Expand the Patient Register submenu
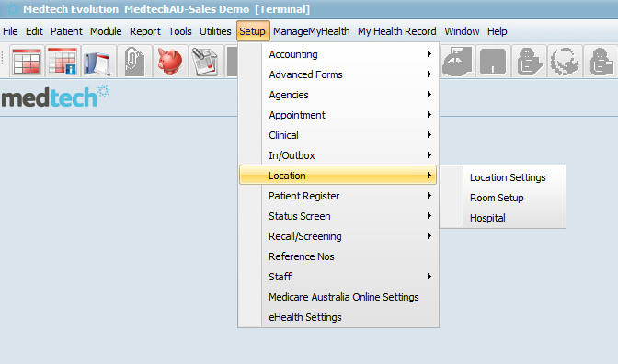The image size is (618, 364). tap(339, 196)
